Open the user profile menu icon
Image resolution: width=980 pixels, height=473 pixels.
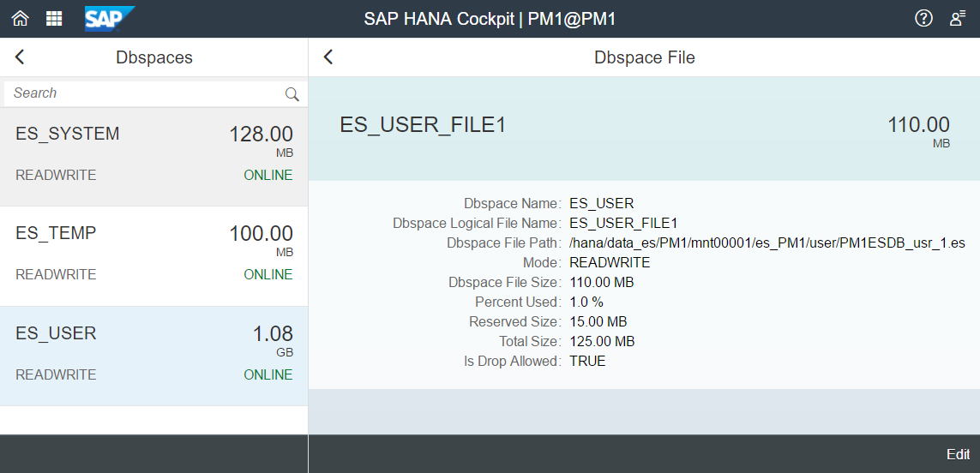pos(958,19)
